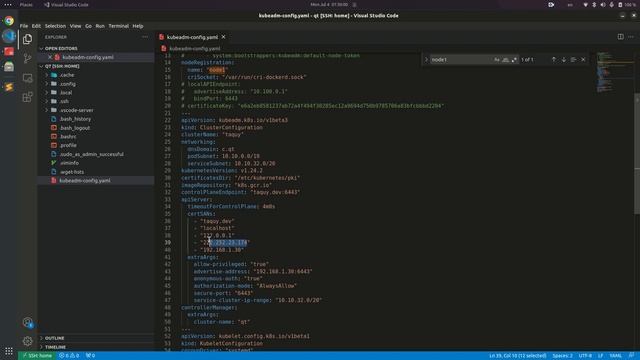The image size is (640, 360).
Task: Go to next match in Find widget
Action: tap(564, 60)
